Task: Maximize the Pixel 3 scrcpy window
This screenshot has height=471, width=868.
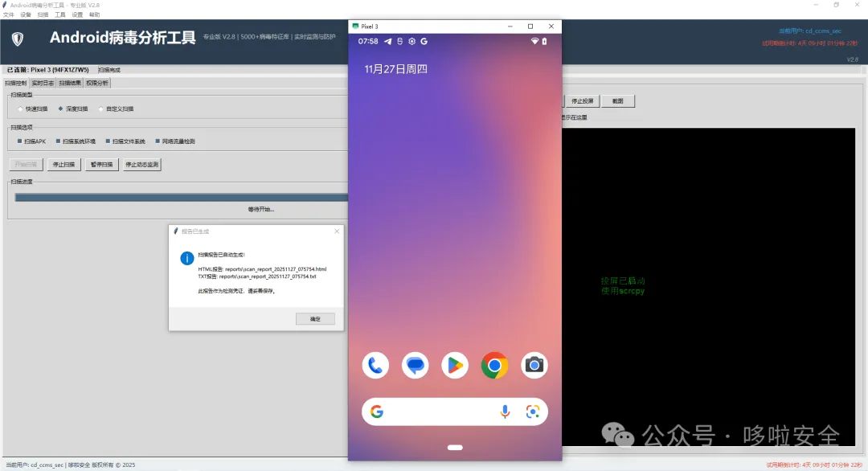Action: click(530, 26)
